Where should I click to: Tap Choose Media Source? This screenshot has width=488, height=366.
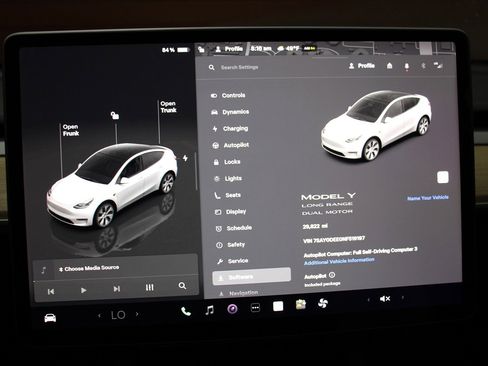[x=89, y=268]
